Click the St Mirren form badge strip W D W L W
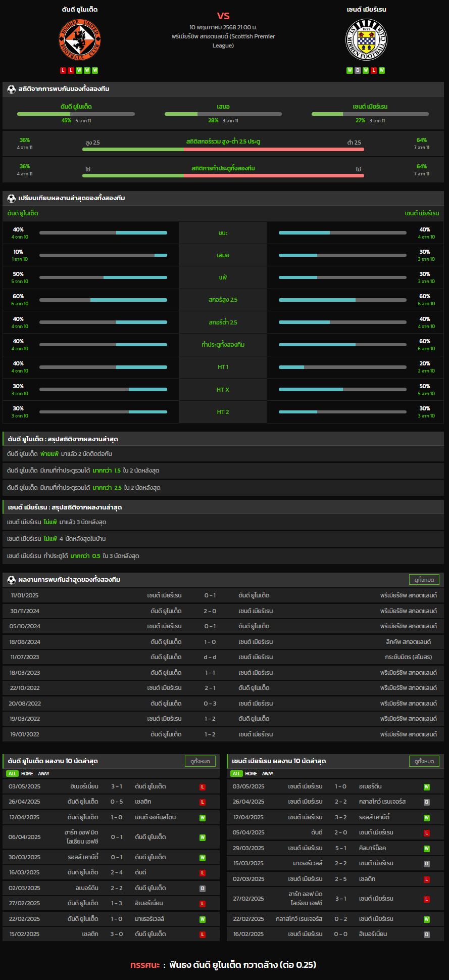 (x=366, y=70)
